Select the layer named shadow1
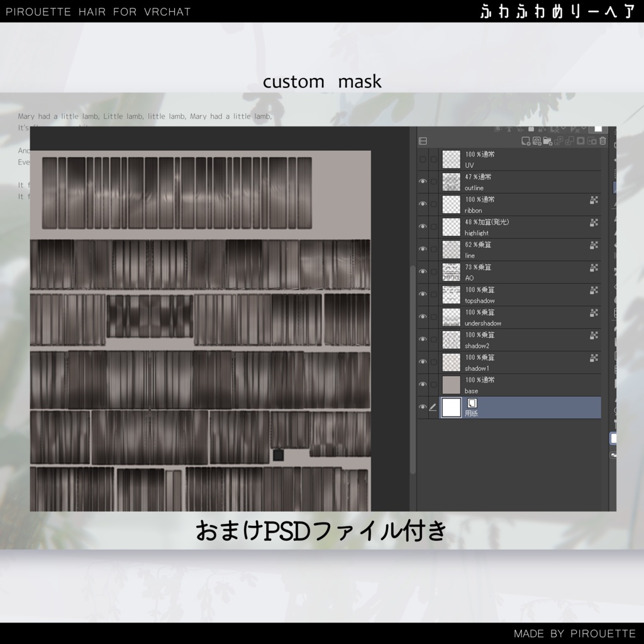Viewport: 644px width, 644px height. tap(520, 363)
